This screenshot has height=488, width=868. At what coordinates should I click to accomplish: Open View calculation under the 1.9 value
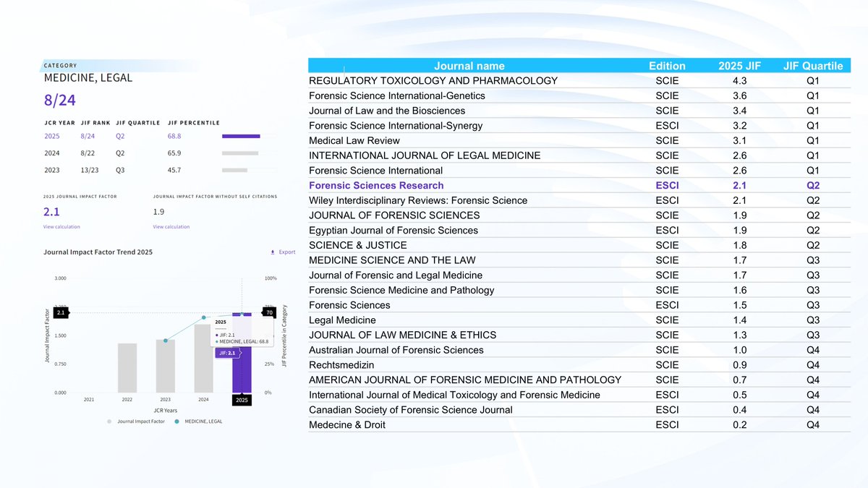point(171,227)
